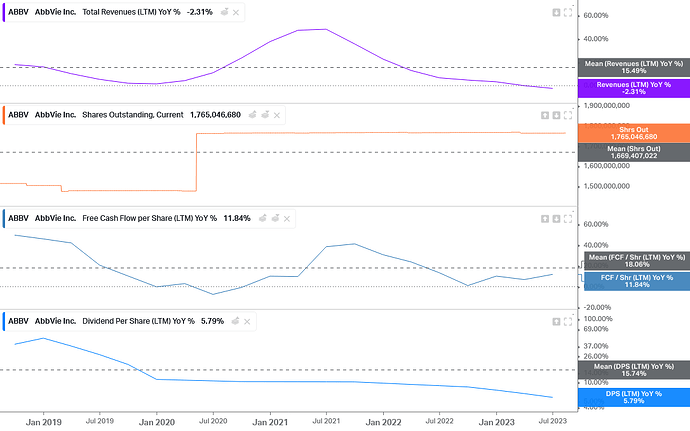Click 'Jan 2020' on the time axis

[x=157, y=422]
